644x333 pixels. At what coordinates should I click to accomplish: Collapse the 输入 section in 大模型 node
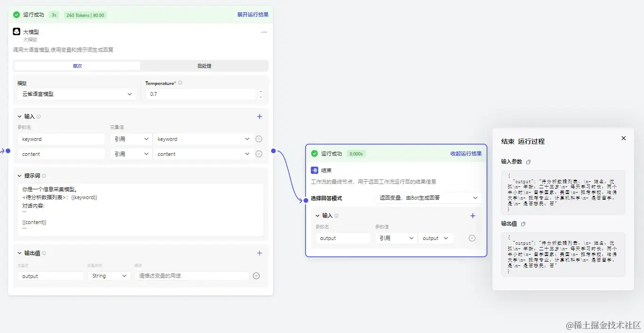click(20, 116)
